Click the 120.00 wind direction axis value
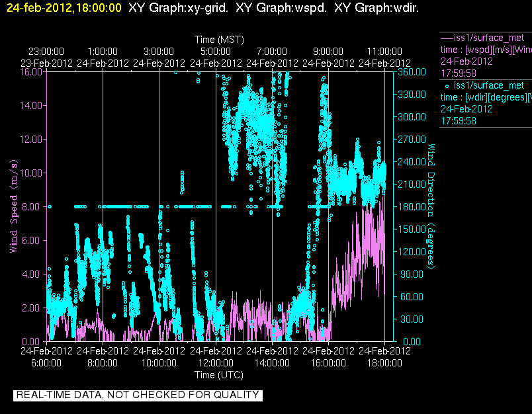The width and height of the screenshot is (532, 414). [x=412, y=251]
